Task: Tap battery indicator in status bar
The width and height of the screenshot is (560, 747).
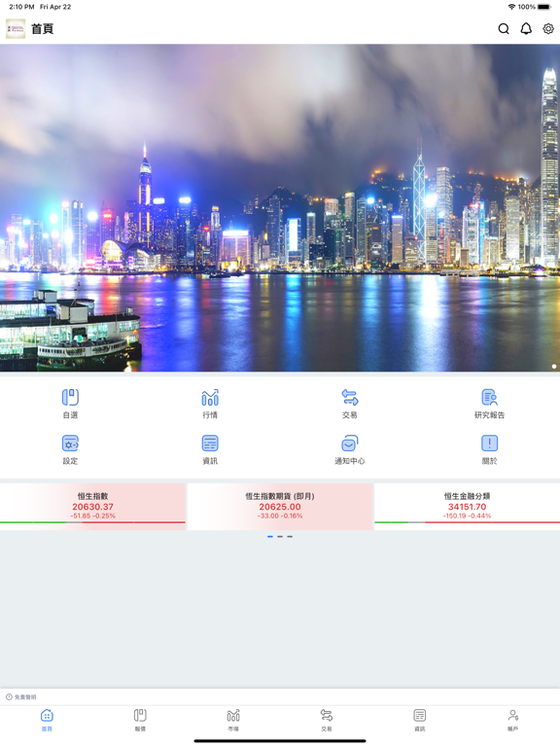Action: coord(543,7)
